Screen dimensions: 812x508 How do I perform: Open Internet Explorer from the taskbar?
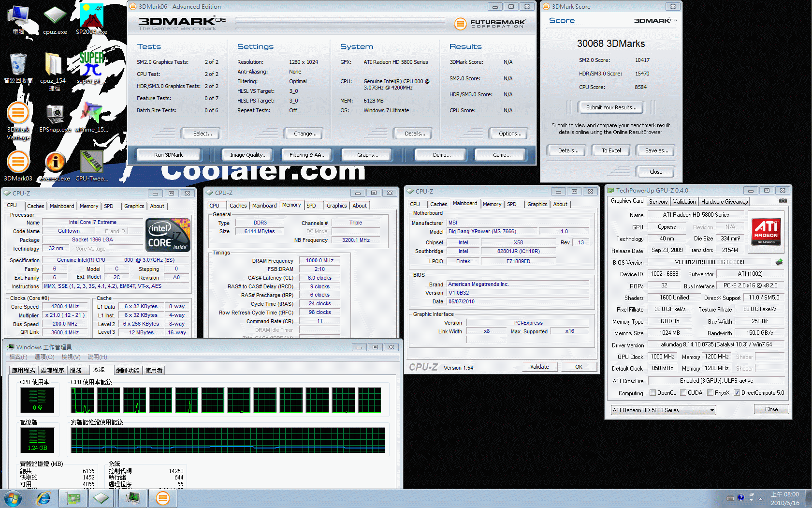coord(43,498)
